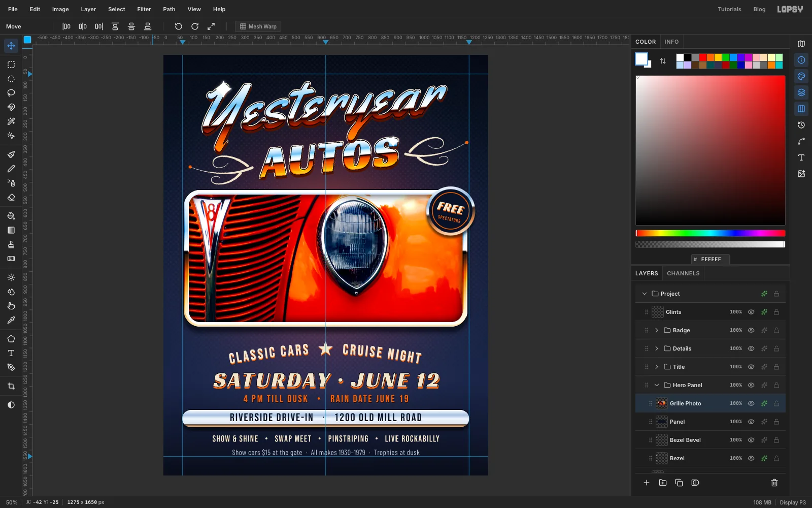Expand the Title layer group
This screenshot has width=812, height=508.
click(657, 367)
